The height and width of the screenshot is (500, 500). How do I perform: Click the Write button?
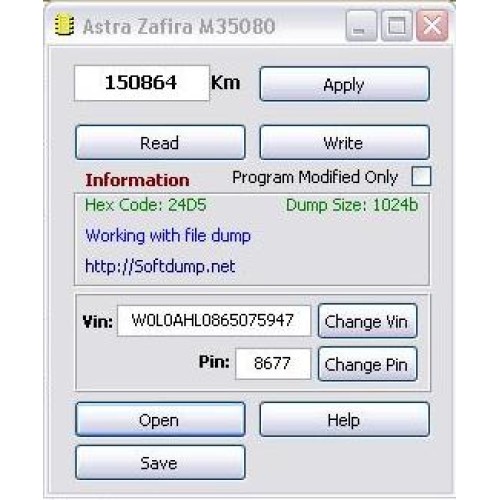344,143
